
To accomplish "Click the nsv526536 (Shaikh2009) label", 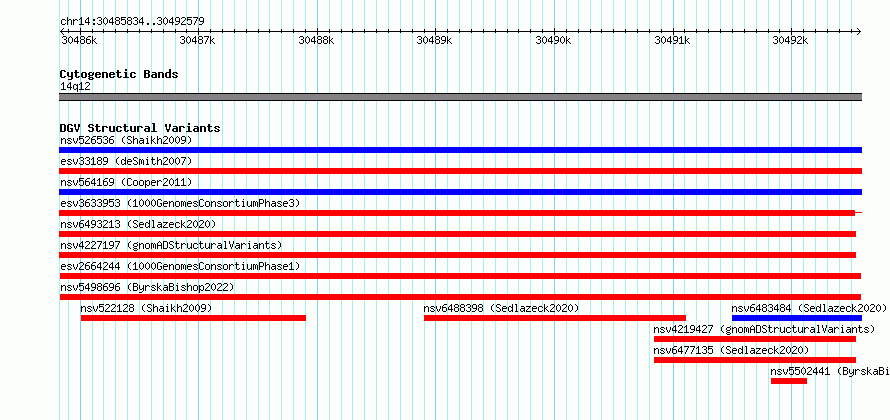I will pyautogui.click(x=127, y=140).
